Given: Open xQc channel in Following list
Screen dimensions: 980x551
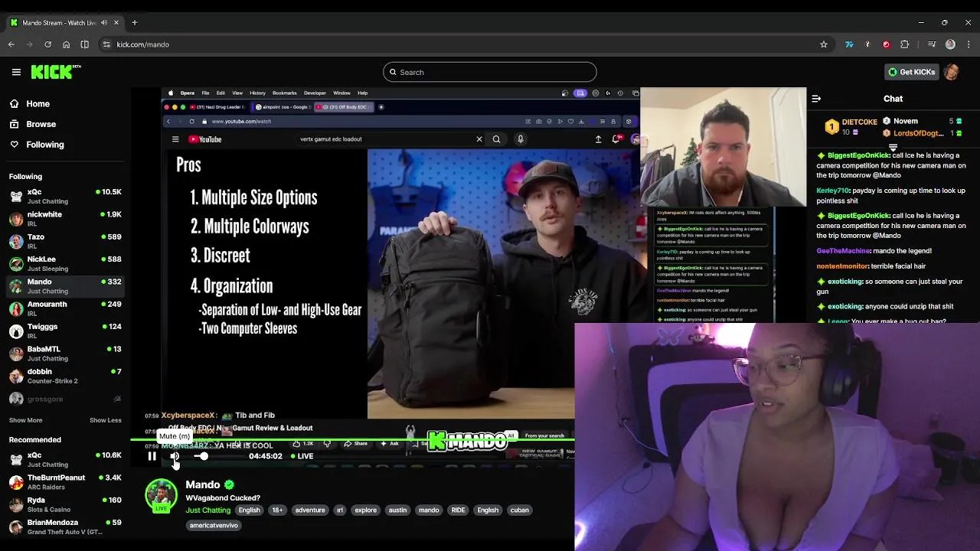Looking at the screenshot, I should [x=65, y=196].
